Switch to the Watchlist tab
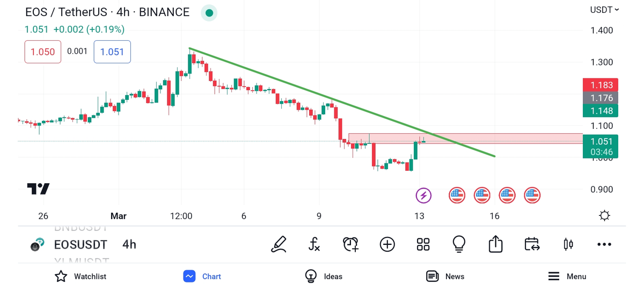Image resolution: width=644 pixels, height=290 pixels. 80,276
